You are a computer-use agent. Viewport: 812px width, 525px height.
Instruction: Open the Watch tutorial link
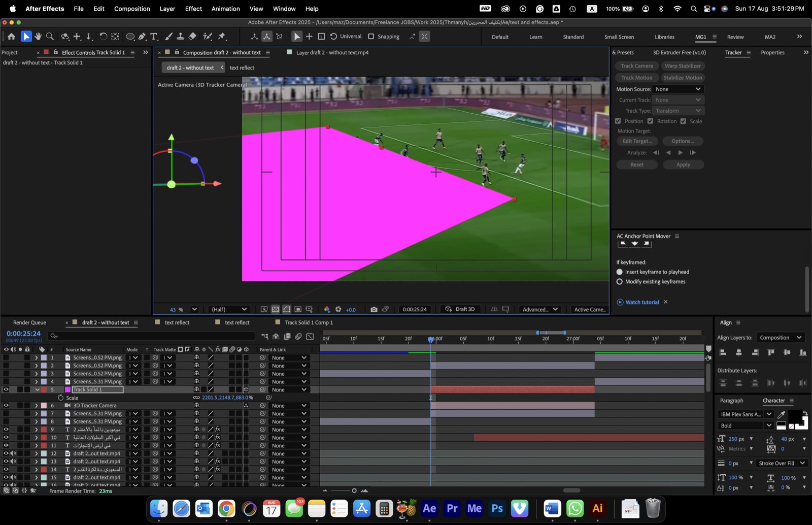(642, 302)
